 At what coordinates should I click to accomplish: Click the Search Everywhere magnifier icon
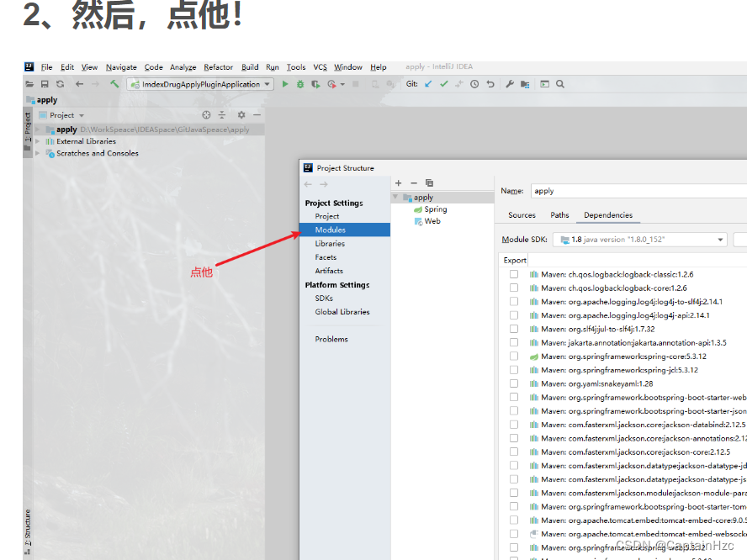(560, 84)
